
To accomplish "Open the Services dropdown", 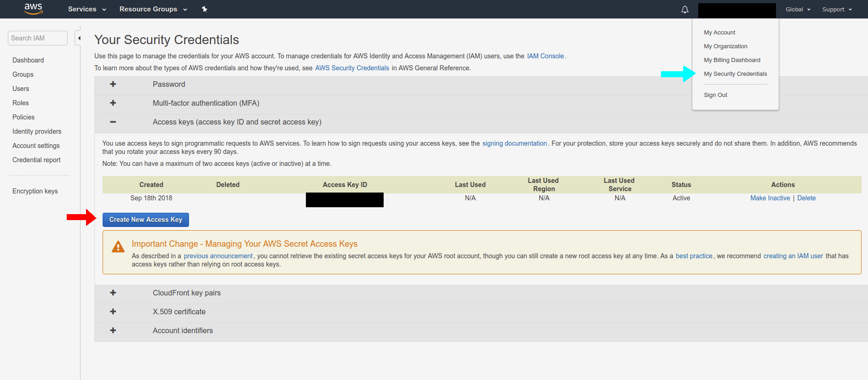I will click(87, 9).
